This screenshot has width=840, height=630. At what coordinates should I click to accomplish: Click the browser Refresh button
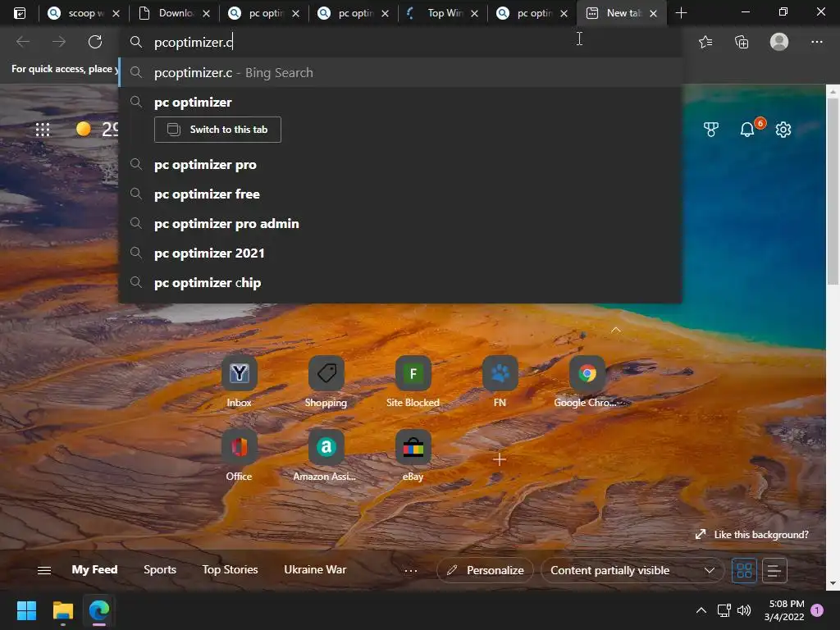(x=95, y=42)
